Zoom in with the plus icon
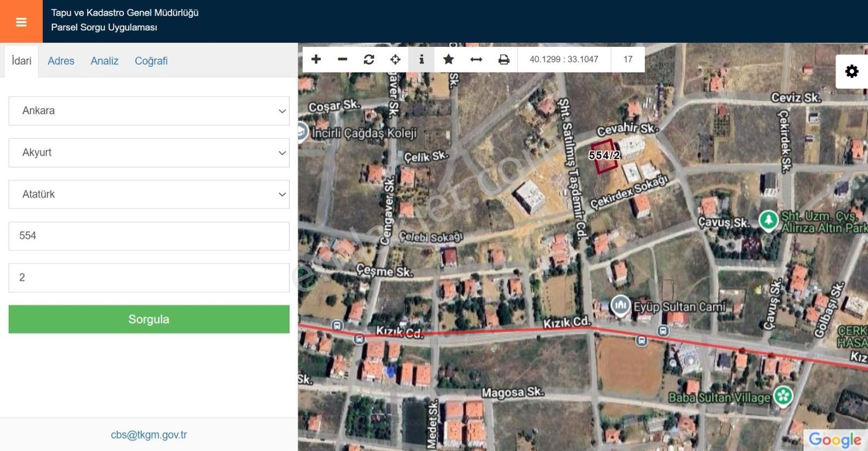The height and width of the screenshot is (451, 868). pos(316,59)
